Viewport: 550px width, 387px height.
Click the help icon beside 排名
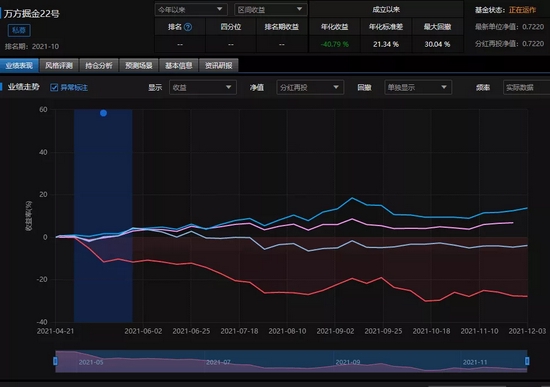188,27
